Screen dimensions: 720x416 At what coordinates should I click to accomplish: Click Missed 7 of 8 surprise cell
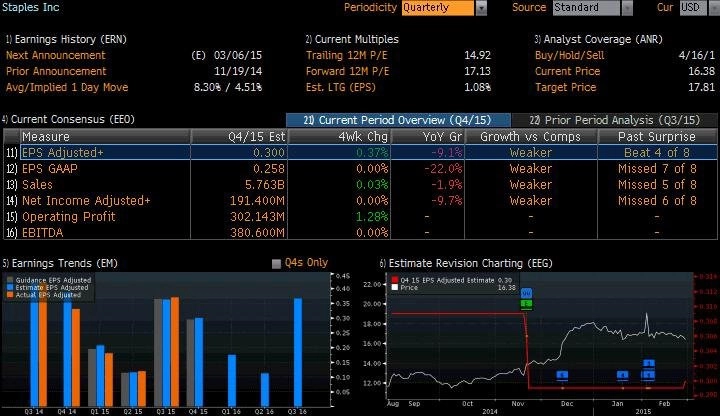coord(657,169)
